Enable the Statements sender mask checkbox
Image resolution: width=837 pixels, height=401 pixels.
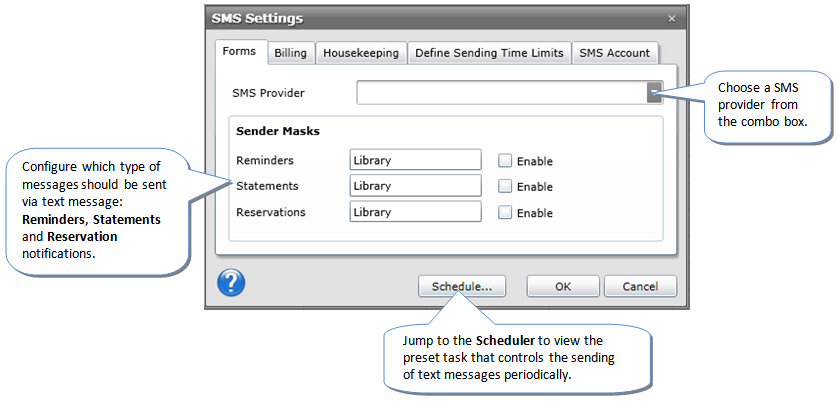pyautogui.click(x=505, y=186)
